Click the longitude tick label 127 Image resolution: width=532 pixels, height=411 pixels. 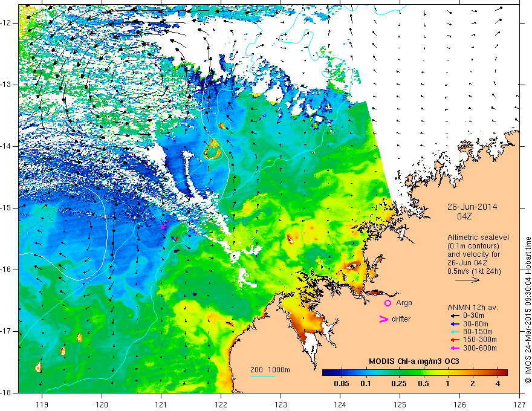pos(519,404)
